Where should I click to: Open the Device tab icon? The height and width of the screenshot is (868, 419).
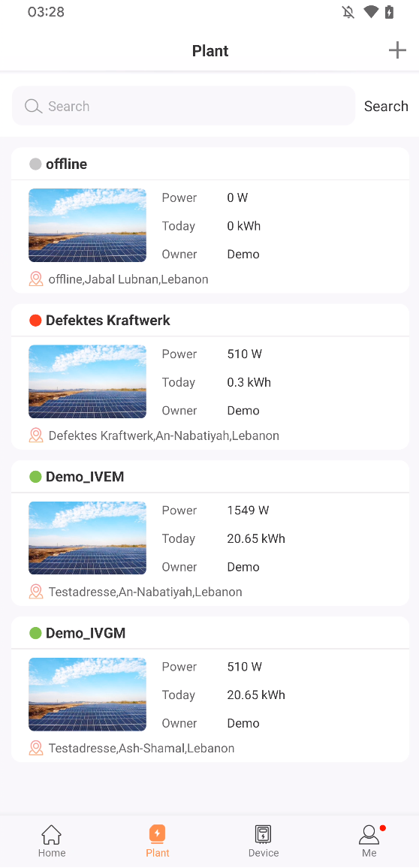(264, 834)
